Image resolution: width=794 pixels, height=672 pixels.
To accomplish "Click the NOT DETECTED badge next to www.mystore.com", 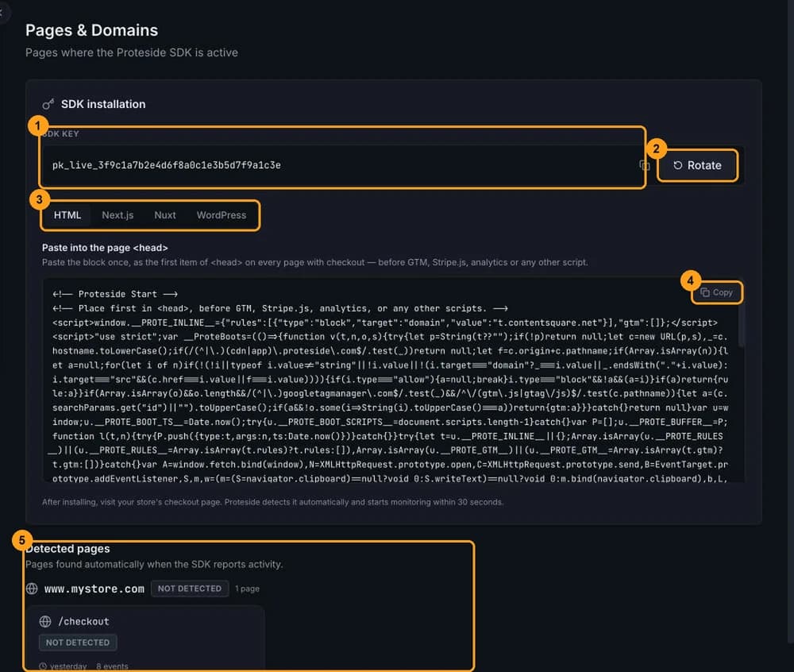I will click(x=190, y=589).
